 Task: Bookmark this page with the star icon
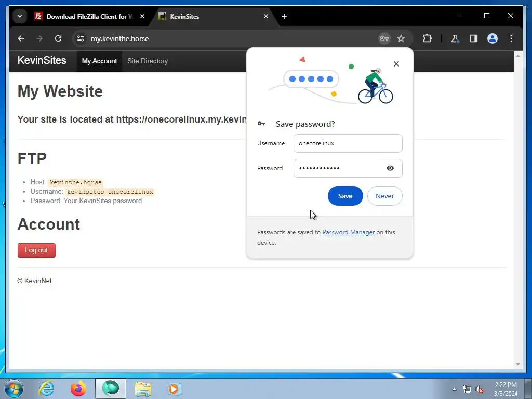tap(401, 38)
